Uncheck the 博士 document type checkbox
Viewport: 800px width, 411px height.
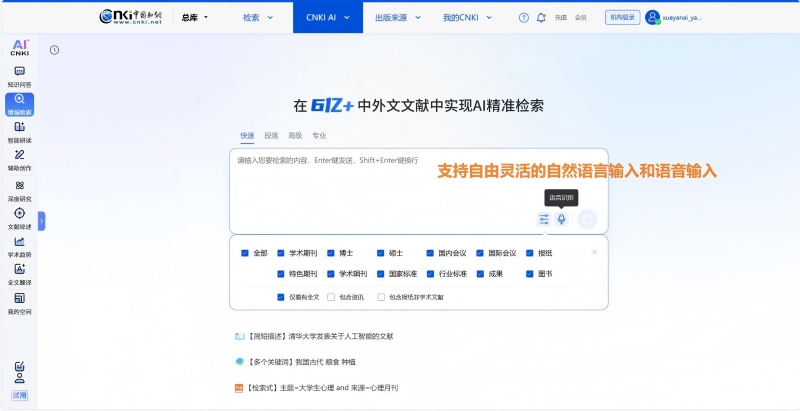(331, 253)
